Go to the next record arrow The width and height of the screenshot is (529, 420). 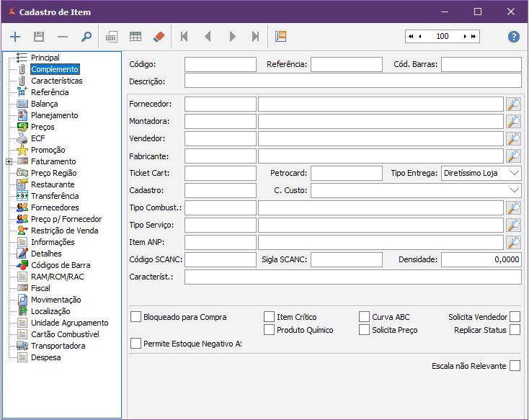coord(232,37)
